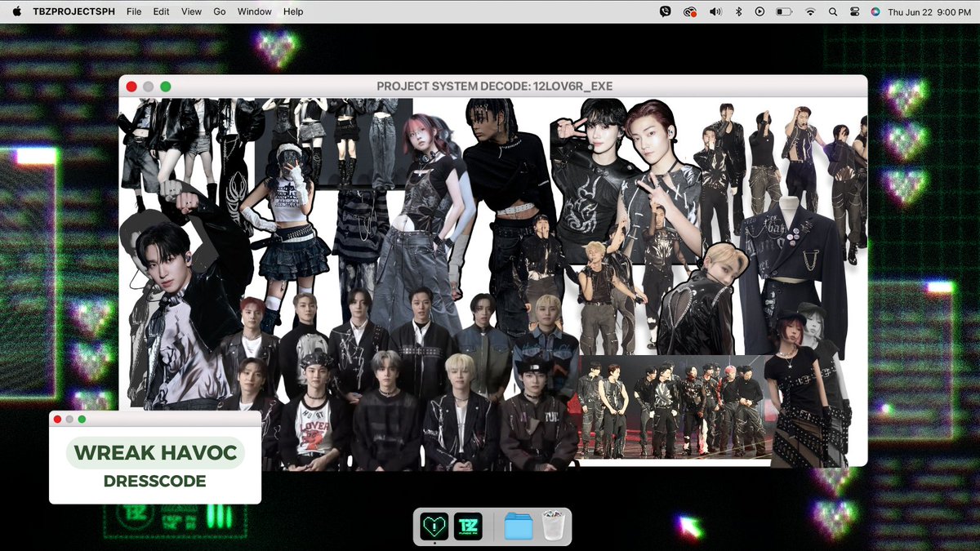Viewport: 980px width, 551px height.
Task: Open the Viber menu bar icon
Action: click(666, 11)
